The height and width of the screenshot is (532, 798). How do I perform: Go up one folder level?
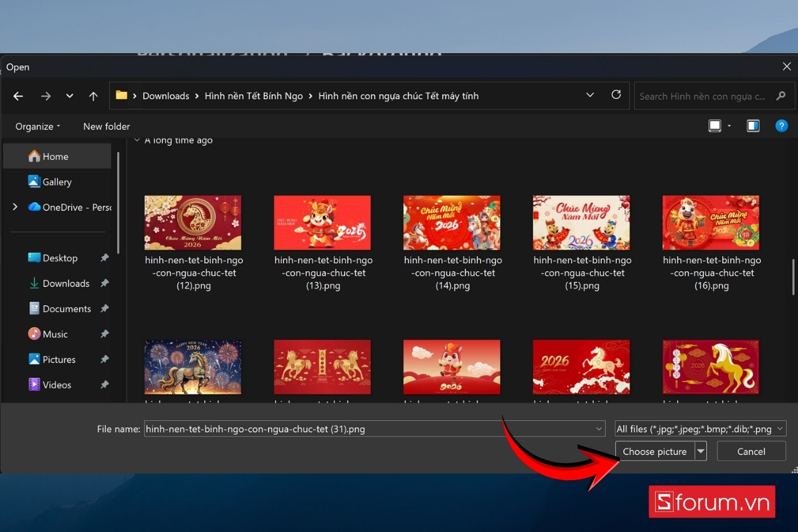tap(93, 96)
